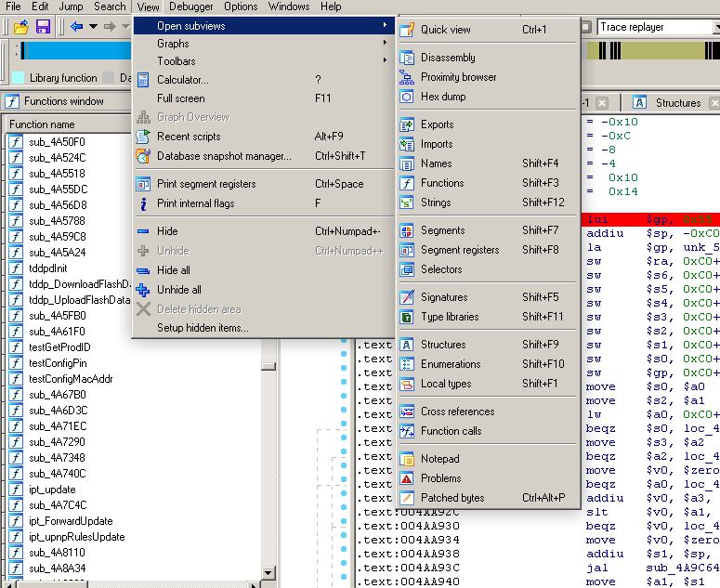Expand the Toolbars submenu
The image size is (720, 588).
(x=264, y=61)
